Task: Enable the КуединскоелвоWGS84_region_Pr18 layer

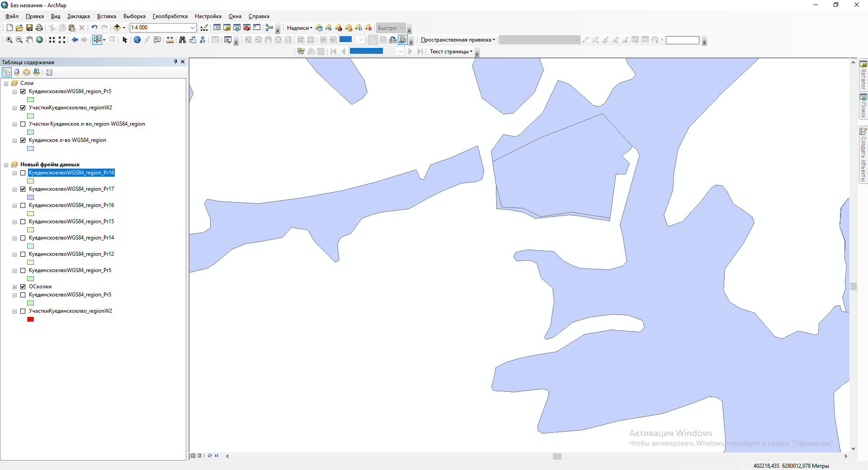Action: (x=23, y=173)
